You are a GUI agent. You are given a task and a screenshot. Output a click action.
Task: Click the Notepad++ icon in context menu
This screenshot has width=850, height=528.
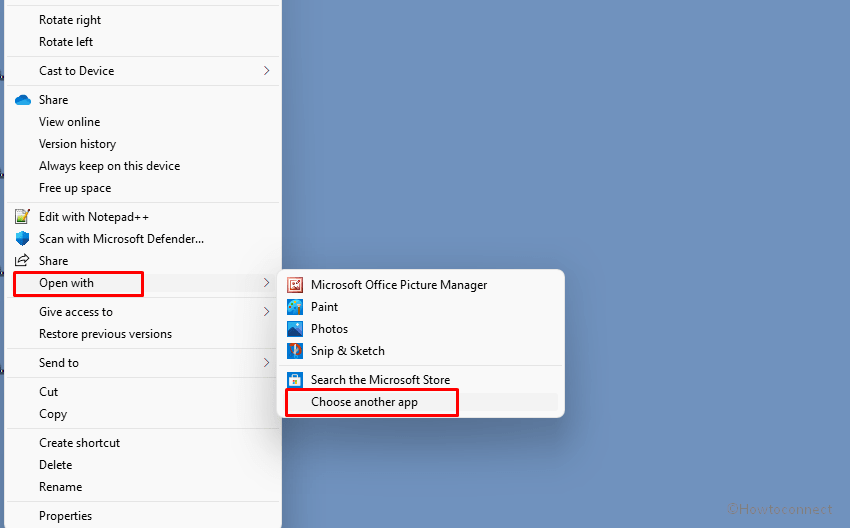[x=22, y=216]
